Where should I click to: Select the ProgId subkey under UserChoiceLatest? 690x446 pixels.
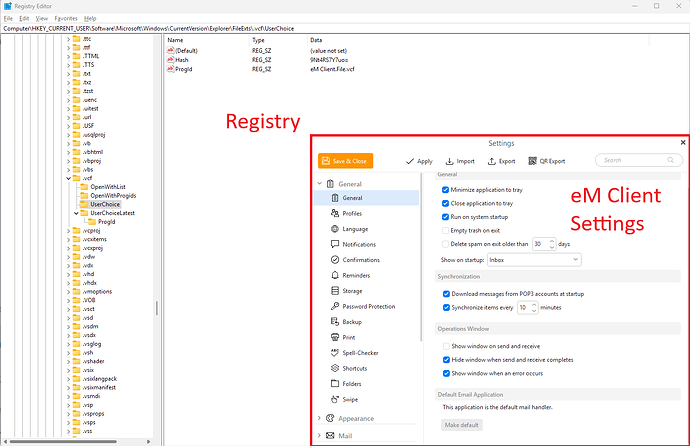pos(106,222)
